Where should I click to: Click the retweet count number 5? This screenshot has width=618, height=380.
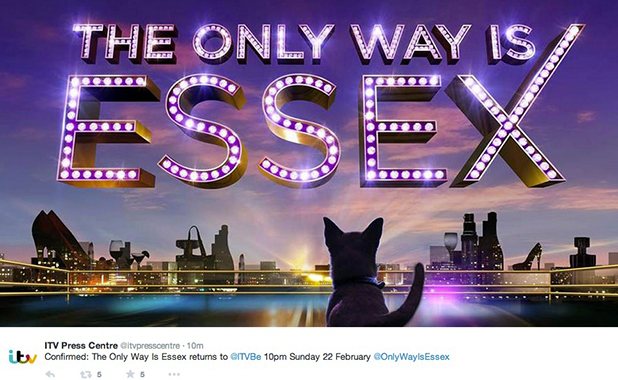pyautogui.click(x=99, y=374)
